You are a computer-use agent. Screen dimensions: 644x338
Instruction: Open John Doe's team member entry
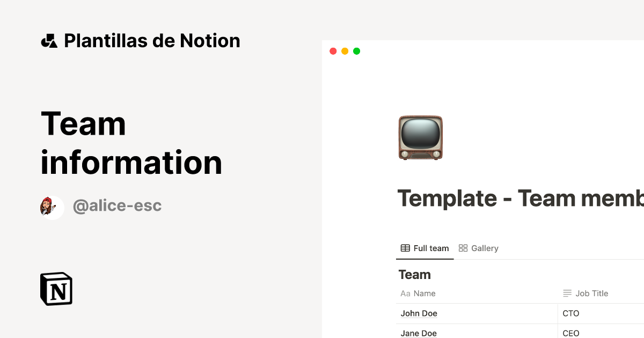pyautogui.click(x=419, y=313)
